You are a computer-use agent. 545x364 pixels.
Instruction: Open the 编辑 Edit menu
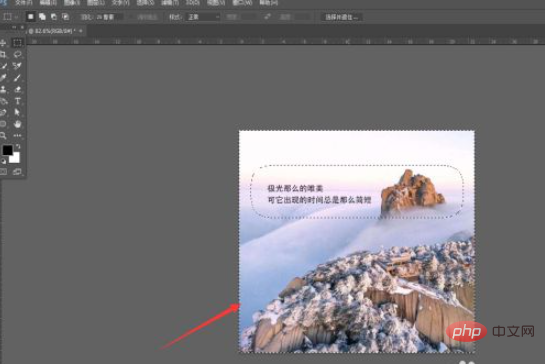coord(48,3)
